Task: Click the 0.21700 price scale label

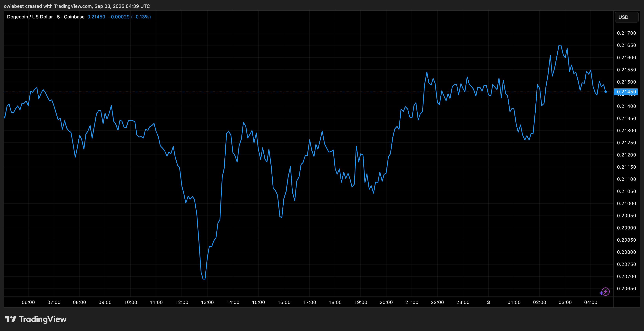Action: 626,33
